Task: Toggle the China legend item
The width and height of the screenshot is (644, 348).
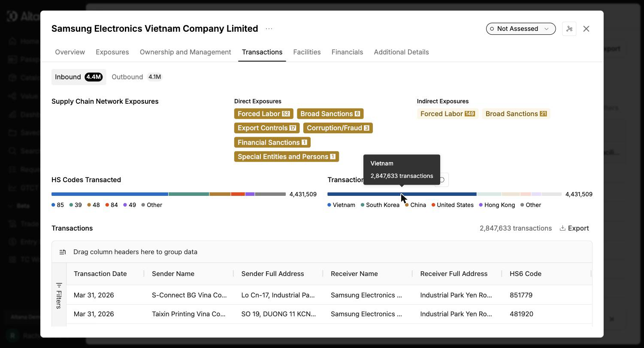Action: [416, 205]
